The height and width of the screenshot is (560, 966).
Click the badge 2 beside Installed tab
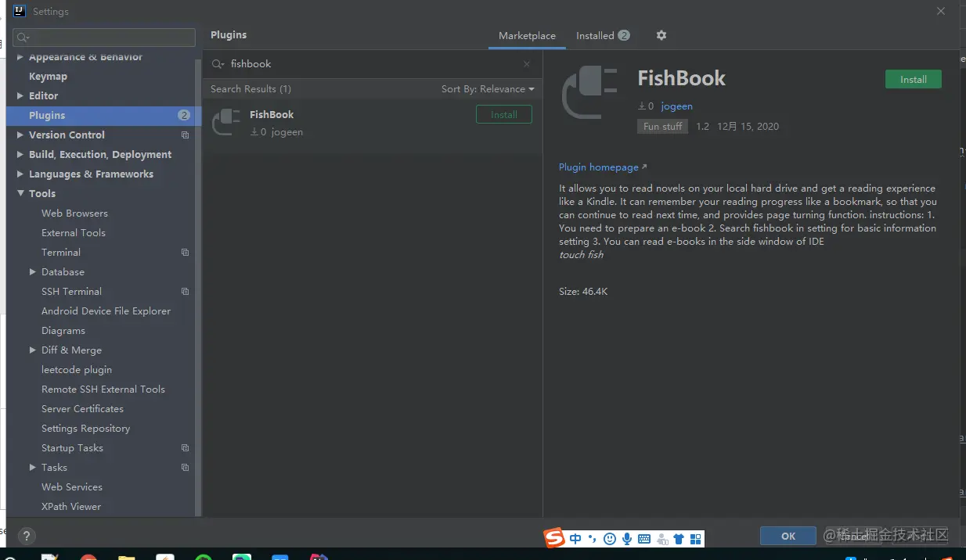[x=624, y=35]
